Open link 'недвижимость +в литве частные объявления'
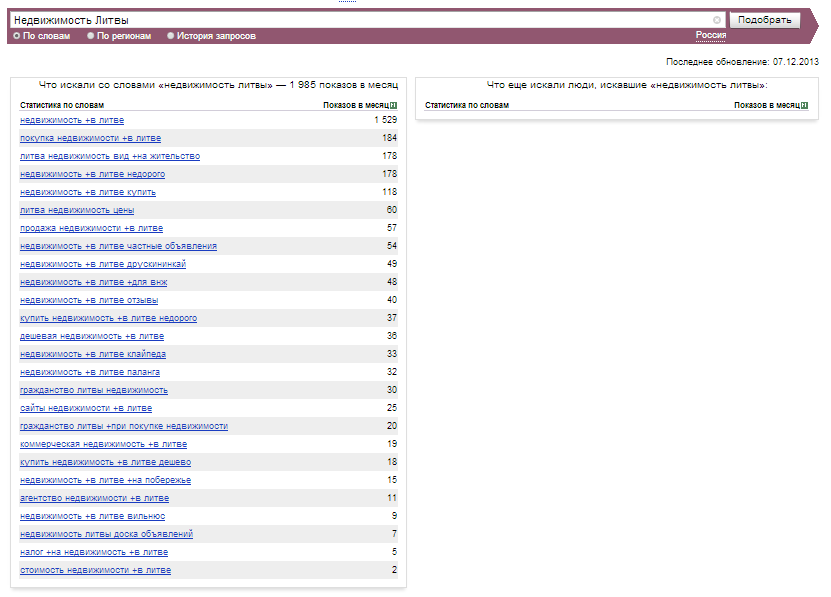 tap(119, 247)
